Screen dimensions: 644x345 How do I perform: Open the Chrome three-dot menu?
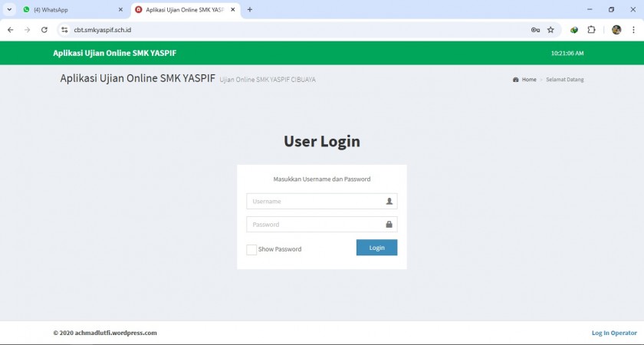coord(633,30)
